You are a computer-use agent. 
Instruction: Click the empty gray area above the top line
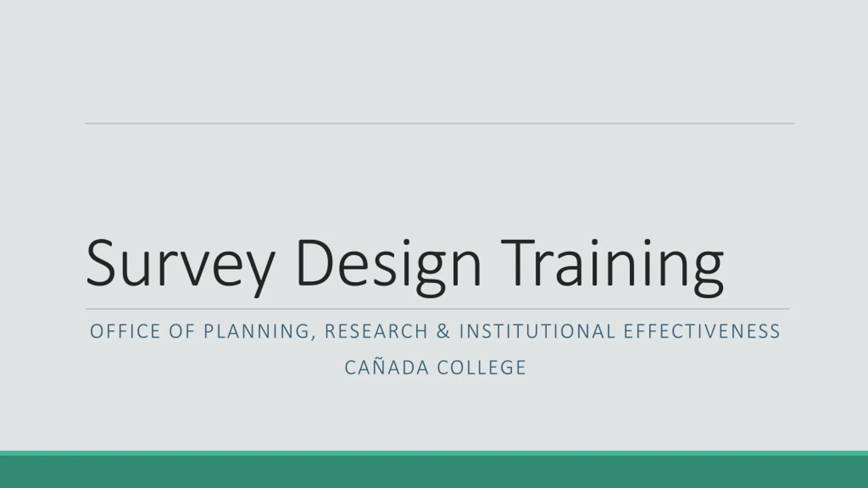434,61
